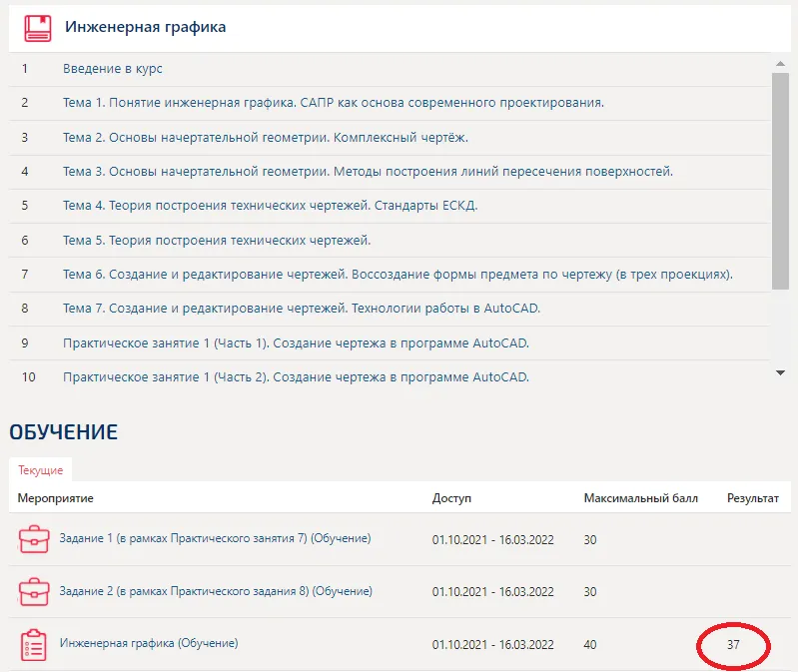Open Практическое занятие 1 (Часть 1)
Image resolution: width=798 pixels, height=672 pixels.
coord(296,342)
